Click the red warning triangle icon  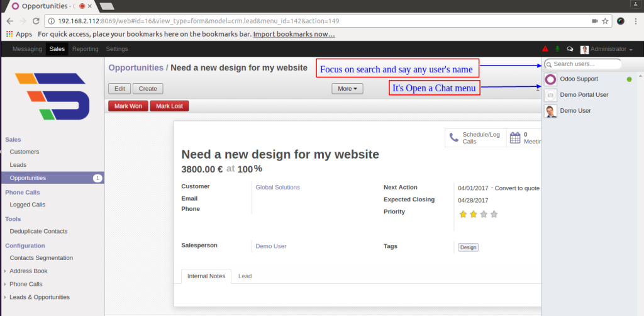tap(545, 49)
